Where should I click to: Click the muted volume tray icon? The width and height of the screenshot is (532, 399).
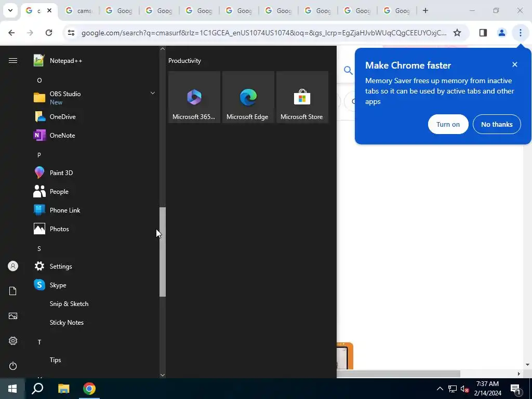[464, 389]
